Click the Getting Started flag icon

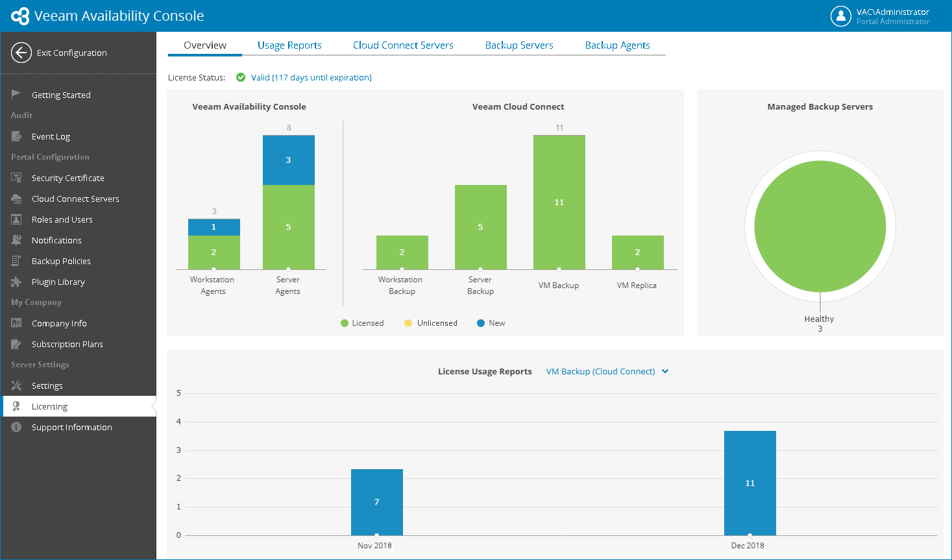(16, 95)
